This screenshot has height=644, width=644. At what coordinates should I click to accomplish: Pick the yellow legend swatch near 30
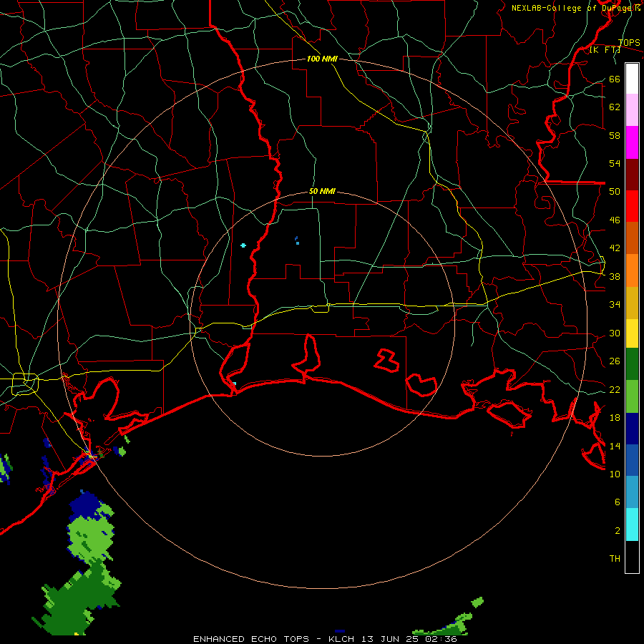click(x=632, y=333)
